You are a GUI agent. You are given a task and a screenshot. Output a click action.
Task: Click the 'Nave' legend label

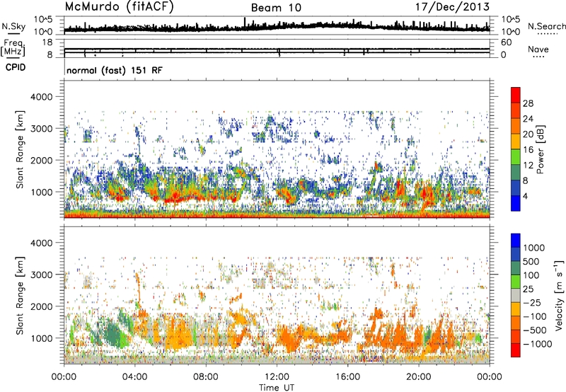[538, 49]
